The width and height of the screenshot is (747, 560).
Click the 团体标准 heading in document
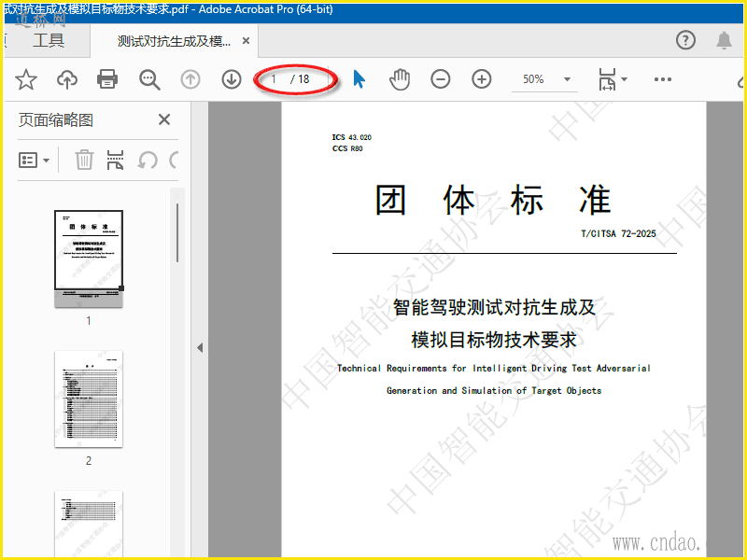[494, 200]
